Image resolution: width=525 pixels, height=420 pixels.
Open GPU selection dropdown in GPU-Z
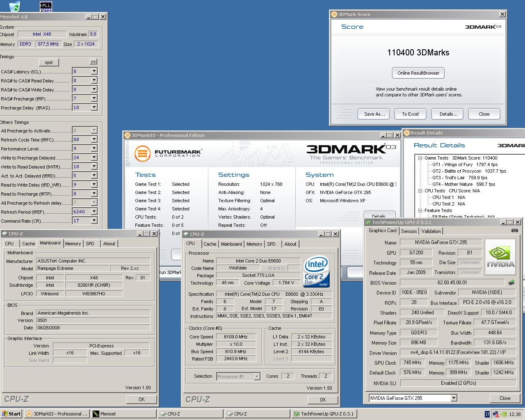(454, 398)
